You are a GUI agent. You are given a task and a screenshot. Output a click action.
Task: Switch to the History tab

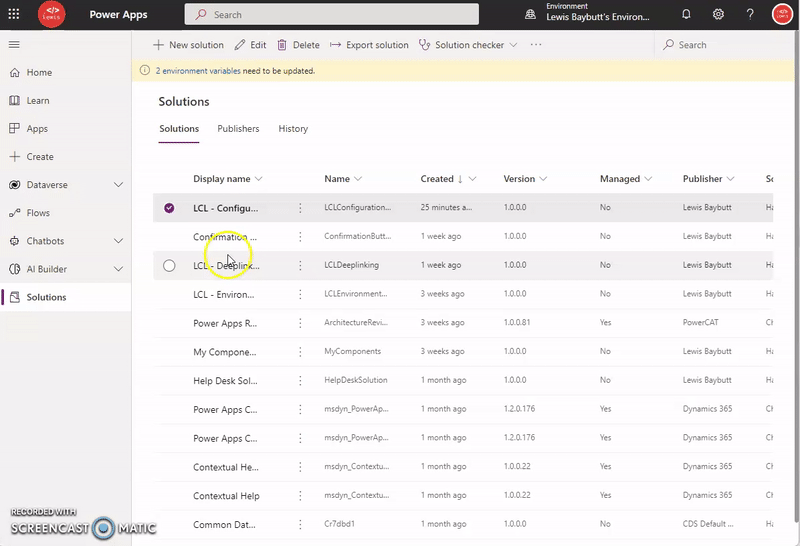point(293,129)
